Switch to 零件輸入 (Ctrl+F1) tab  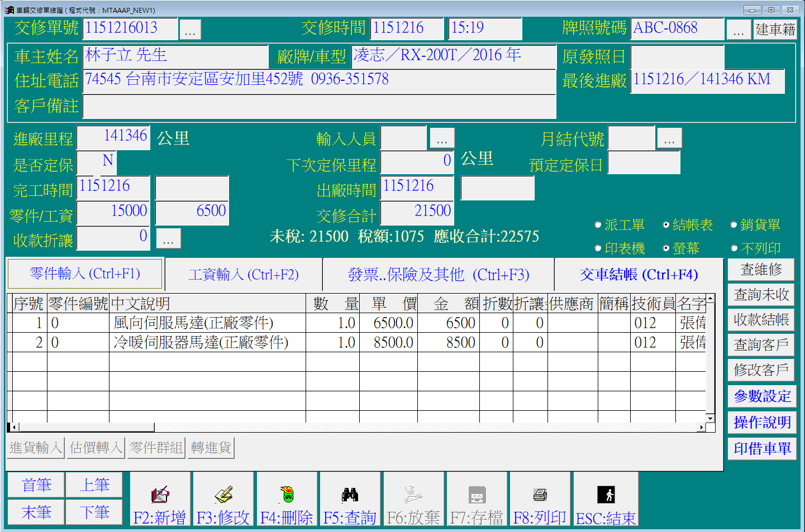click(x=85, y=274)
